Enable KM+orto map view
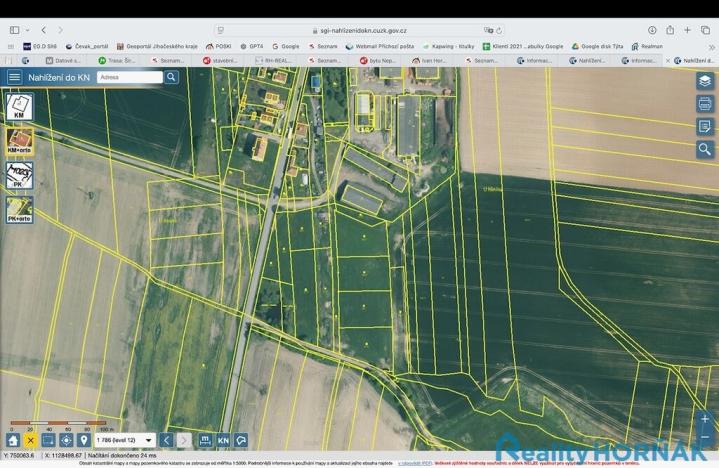This screenshot has width=719, height=468. pos(19,141)
